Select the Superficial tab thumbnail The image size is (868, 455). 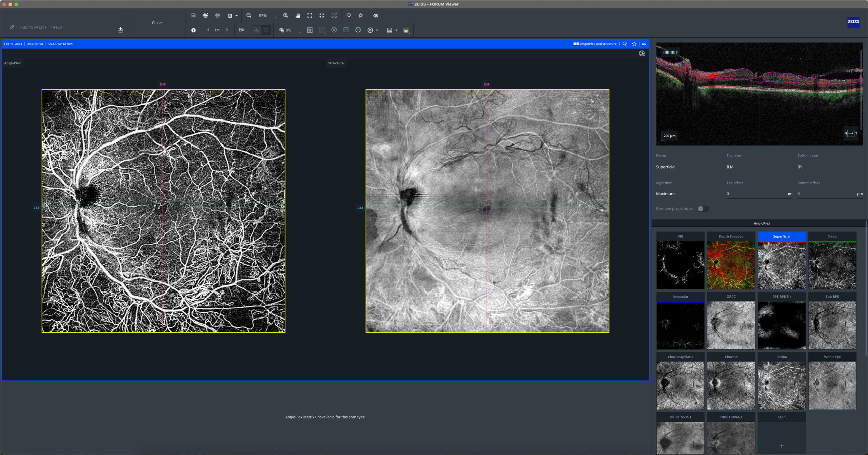tap(782, 261)
